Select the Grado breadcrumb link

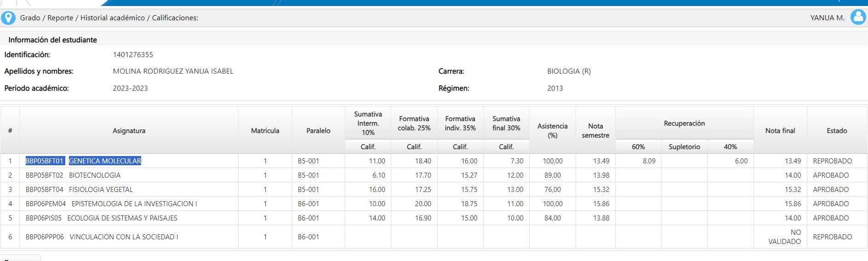click(x=30, y=18)
